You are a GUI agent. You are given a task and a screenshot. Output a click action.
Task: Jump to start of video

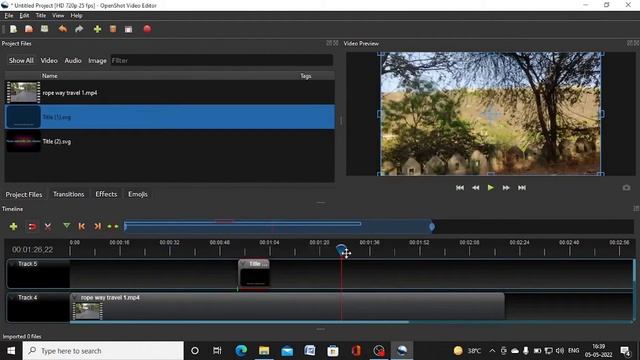pyautogui.click(x=460, y=188)
